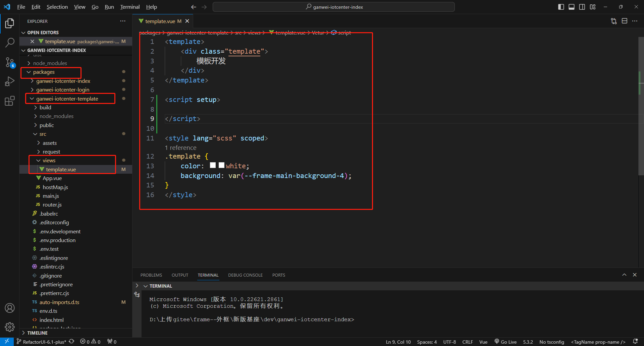Toggle the Secondary Side Bar layout button
The width and height of the screenshot is (644, 346).
[x=582, y=7]
